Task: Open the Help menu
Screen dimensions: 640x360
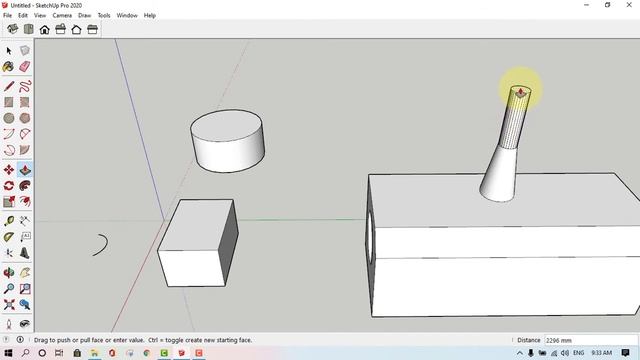Action: [150, 16]
